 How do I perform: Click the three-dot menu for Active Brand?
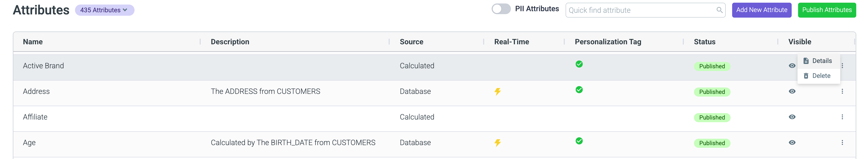click(842, 66)
